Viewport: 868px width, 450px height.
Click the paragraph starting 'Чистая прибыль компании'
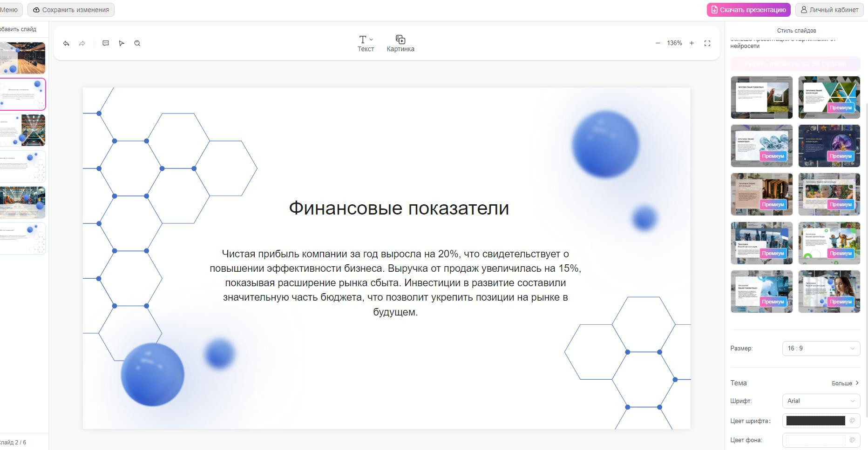[x=395, y=283]
